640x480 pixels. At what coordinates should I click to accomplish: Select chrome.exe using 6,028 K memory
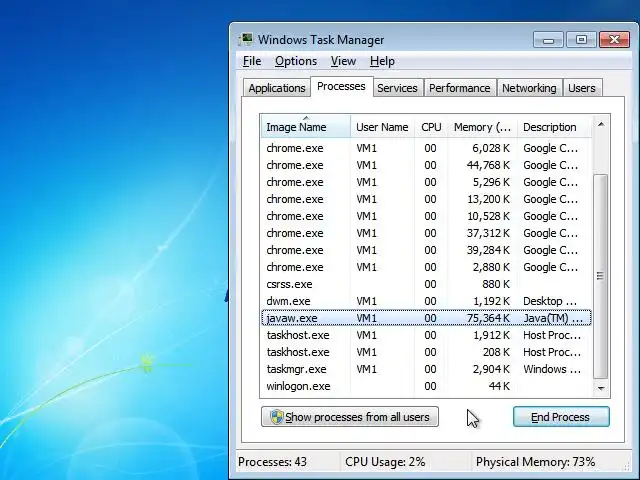(426, 148)
